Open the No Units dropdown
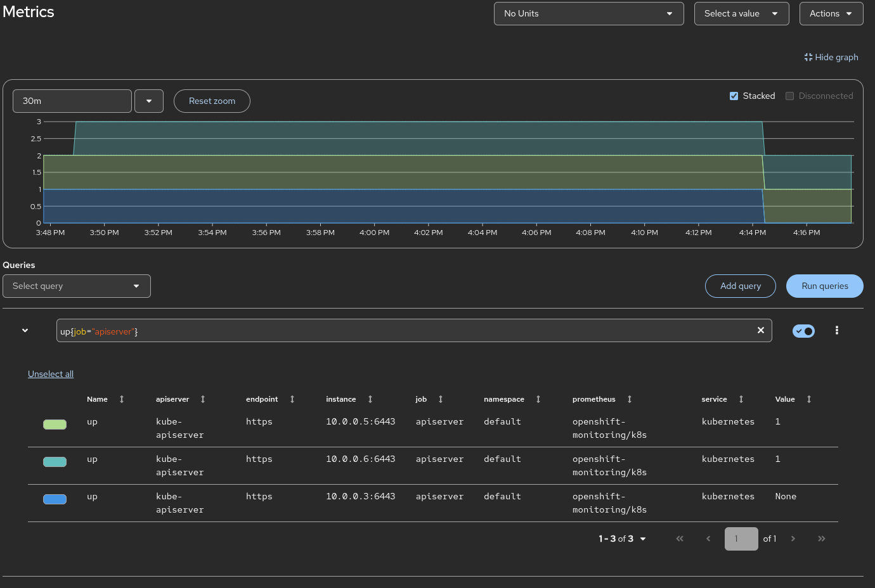875x588 pixels. point(588,13)
